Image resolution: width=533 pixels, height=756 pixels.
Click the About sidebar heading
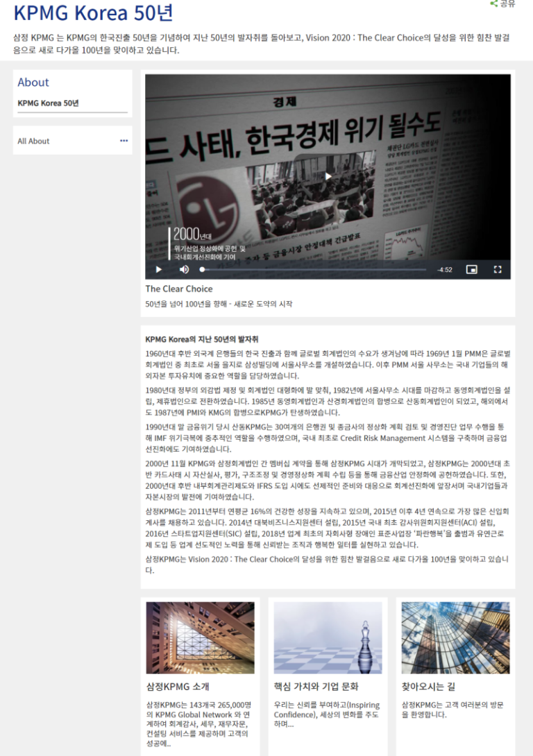[33, 82]
